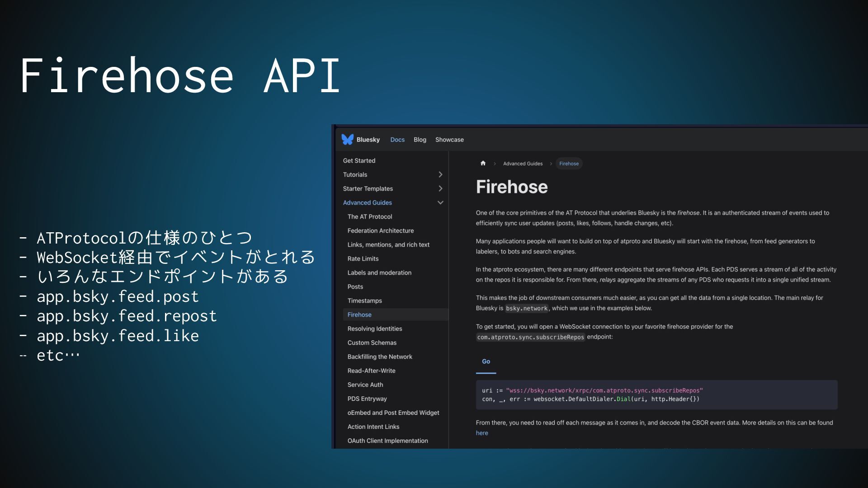Open the Docs navigation item
The image size is (868, 488).
coord(397,140)
